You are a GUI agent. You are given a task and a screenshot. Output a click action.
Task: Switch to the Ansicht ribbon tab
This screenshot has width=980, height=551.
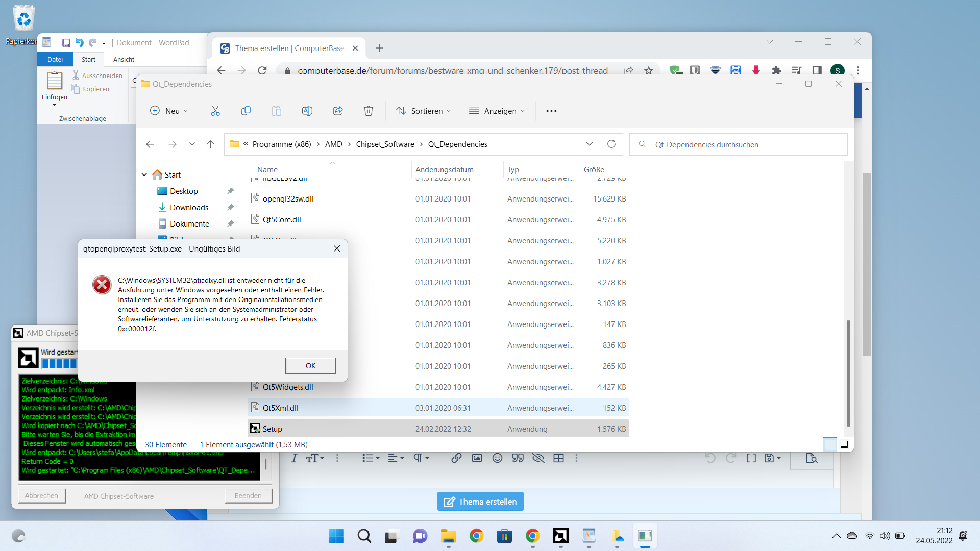(x=124, y=59)
